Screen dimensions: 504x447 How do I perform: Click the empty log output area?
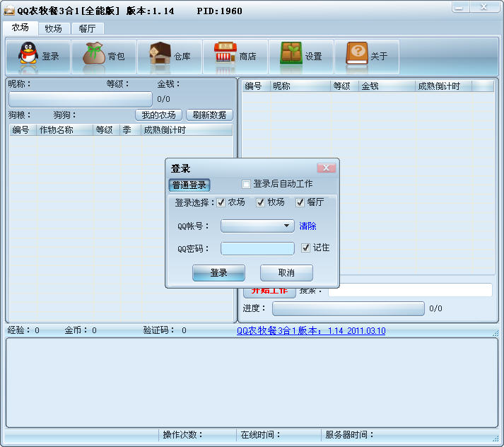tap(252, 383)
